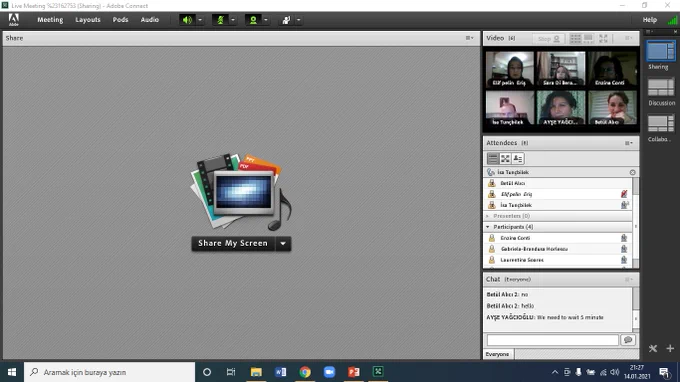Viewport: 680px width, 382px height.
Task: Open the status options dropdown arrow
Action: click(298, 20)
